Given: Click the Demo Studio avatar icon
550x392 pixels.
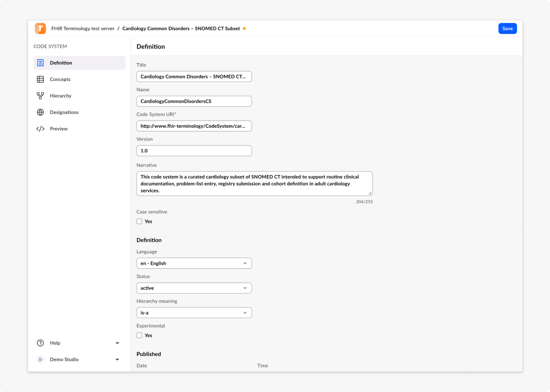Looking at the screenshot, I should tap(40, 359).
